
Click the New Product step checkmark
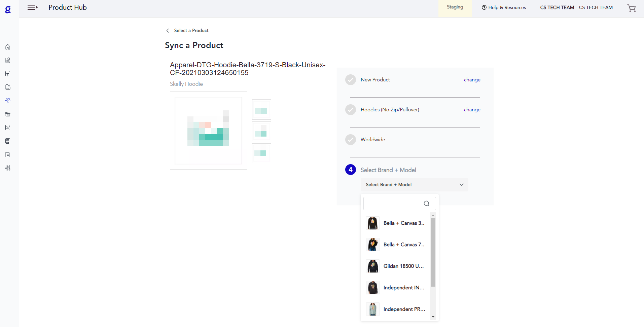(350, 80)
